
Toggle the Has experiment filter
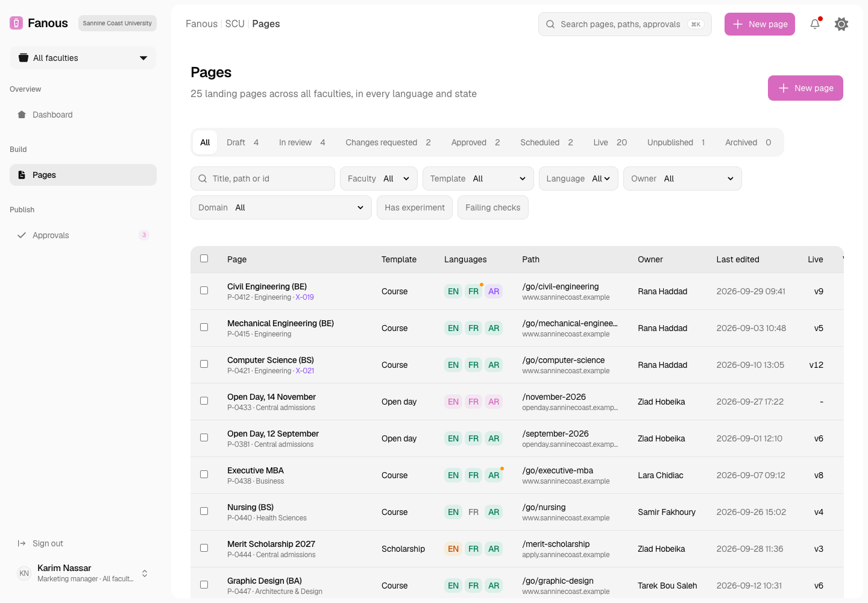pos(415,207)
